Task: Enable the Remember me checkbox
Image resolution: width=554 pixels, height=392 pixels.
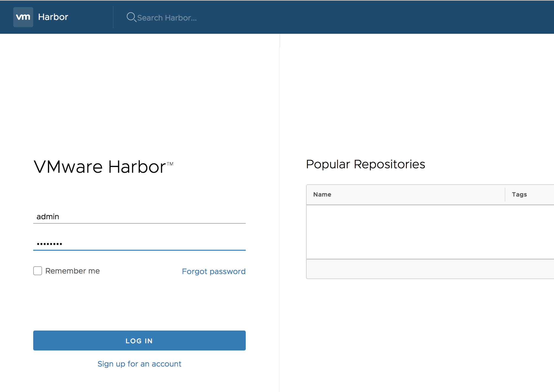Action: pyautogui.click(x=38, y=271)
